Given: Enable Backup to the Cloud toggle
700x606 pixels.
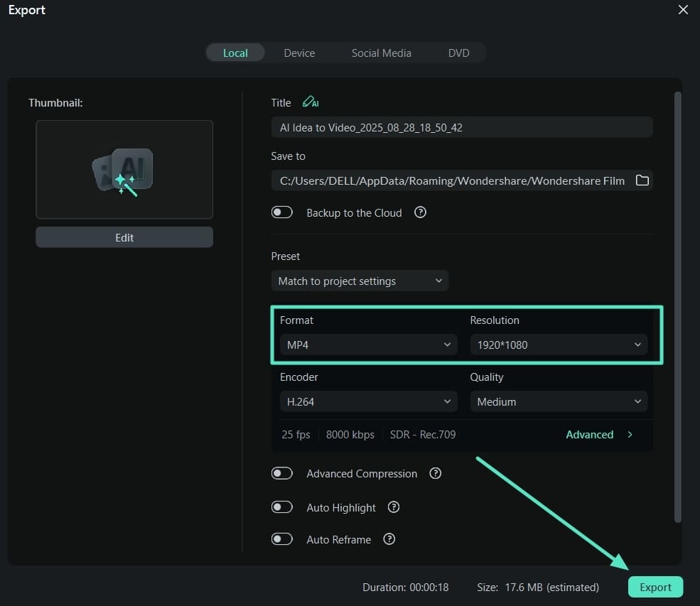Looking at the screenshot, I should tap(281, 212).
